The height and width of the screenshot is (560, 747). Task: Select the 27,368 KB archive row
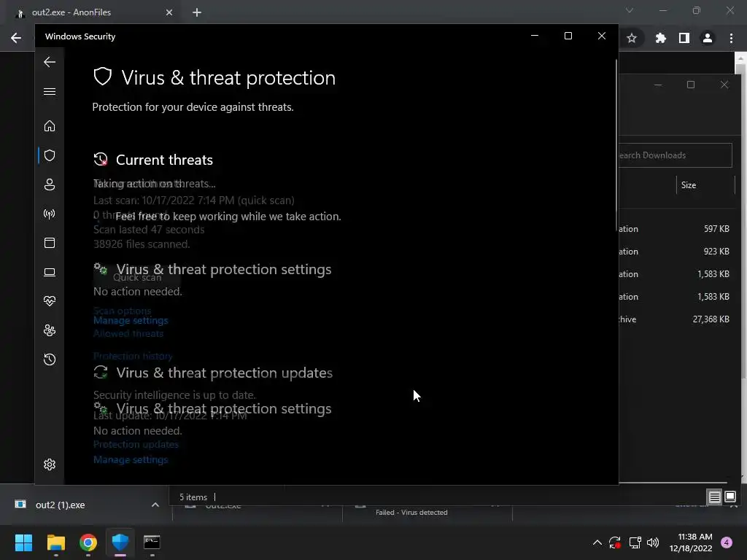pyautogui.click(x=675, y=319)
